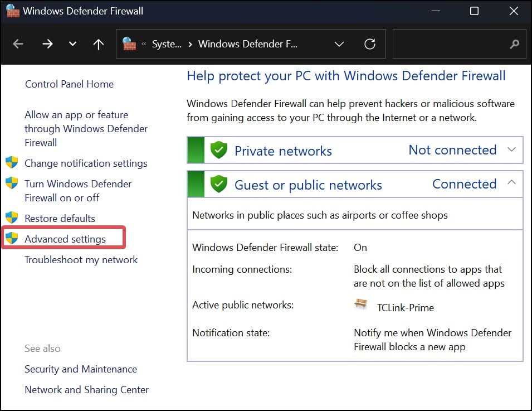
Task: Click the Syste... breadcrumb segment
Action: coord(167,44)
